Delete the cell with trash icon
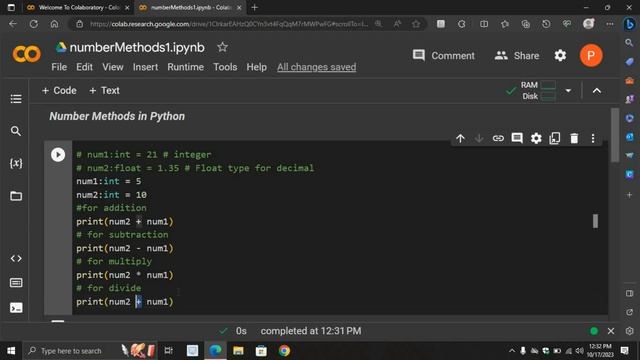The height and width of the screenshot is (360, 640). click(x=574, y=138)
